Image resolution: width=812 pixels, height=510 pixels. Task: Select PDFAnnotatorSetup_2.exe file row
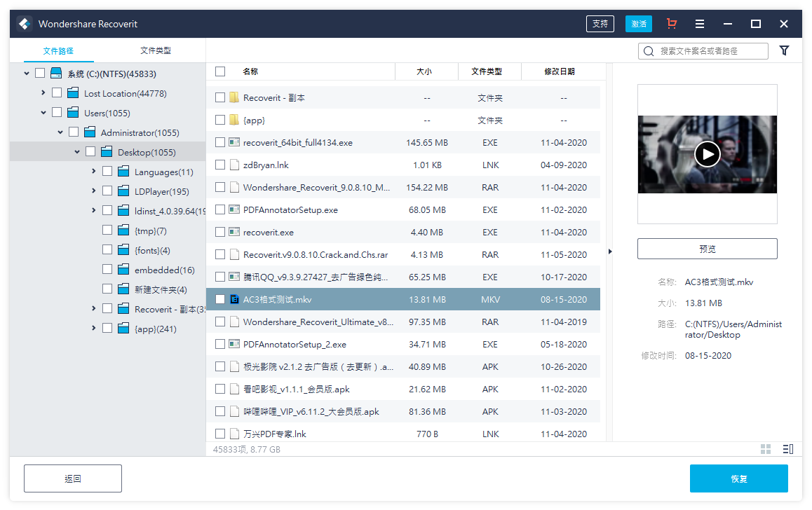point(403,344)
